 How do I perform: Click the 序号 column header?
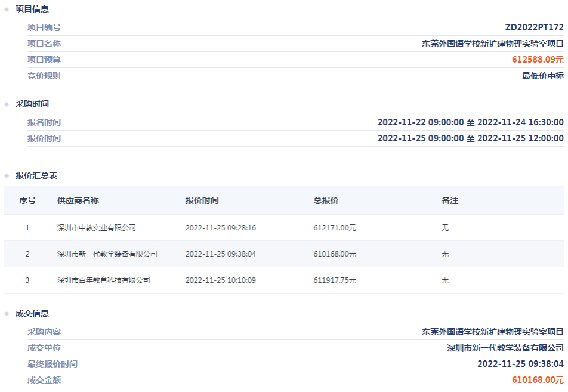[27, 200]
